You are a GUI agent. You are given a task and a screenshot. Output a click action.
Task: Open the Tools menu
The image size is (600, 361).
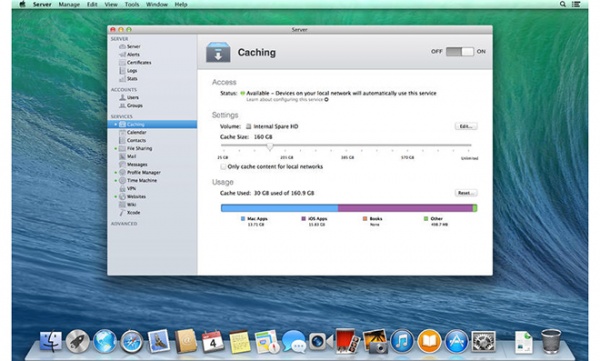(x=132, y=5)
